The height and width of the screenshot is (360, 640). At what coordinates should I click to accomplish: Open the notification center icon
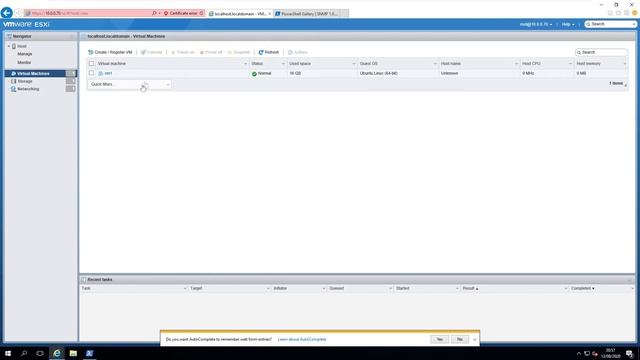point(630,353)
